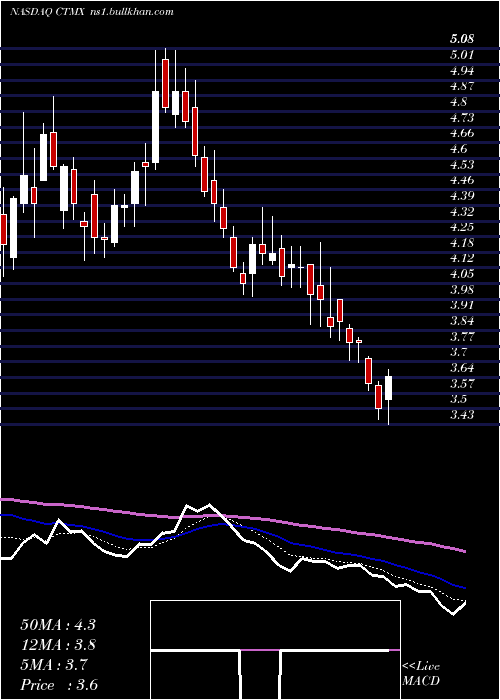500x700 pixels.
Task: Select the 4.66 price axis label
Action: tap(462, 133)
